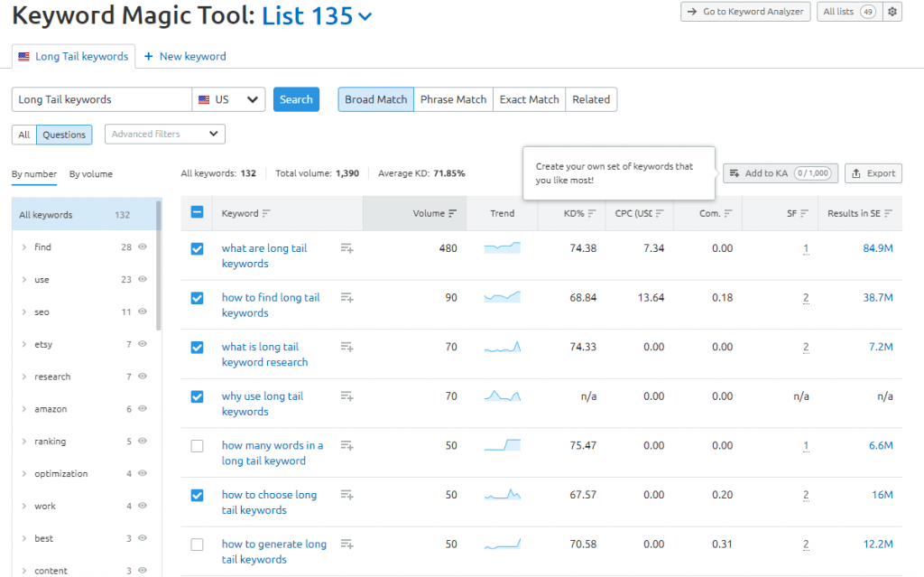Add 'how to find long tail keywords' to list
The height and width of the screenshot is (577, 924).
(x=346, y=296)
